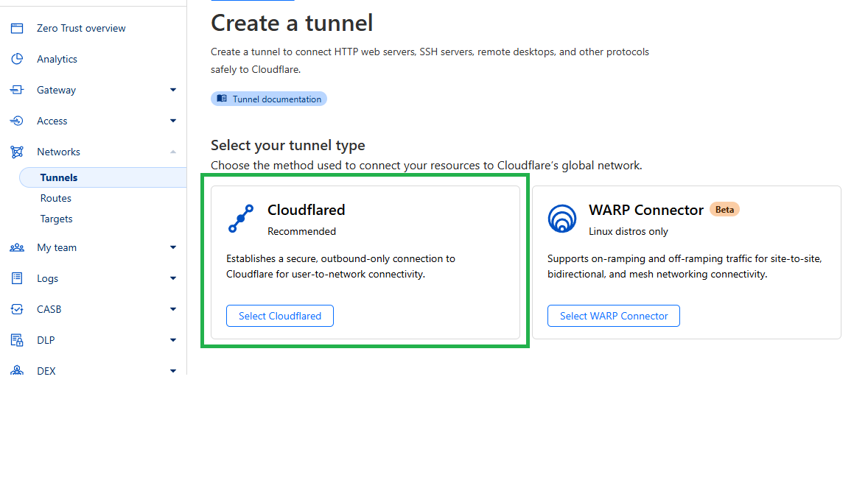Expand the DLP menu arrow

(x=173, y=340)
